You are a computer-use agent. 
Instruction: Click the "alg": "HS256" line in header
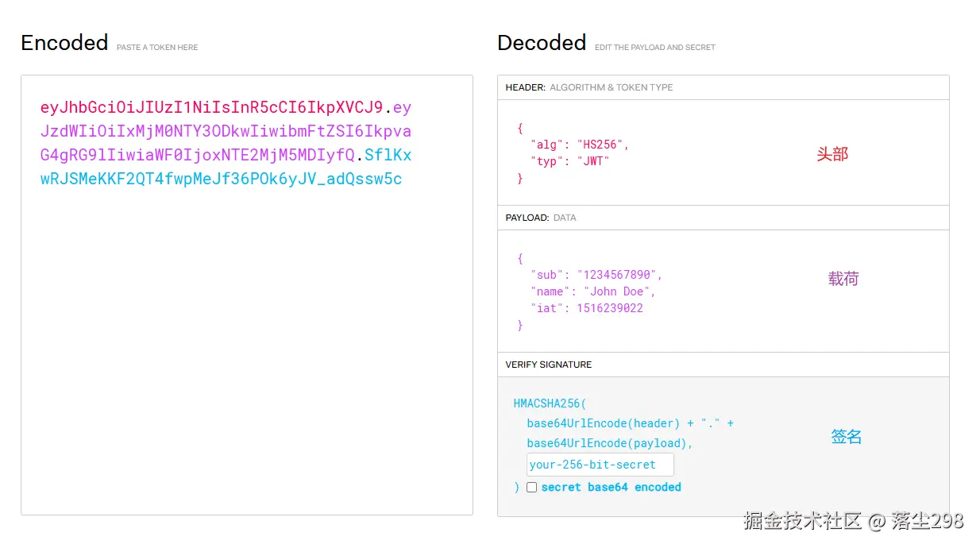coord(580,145)
